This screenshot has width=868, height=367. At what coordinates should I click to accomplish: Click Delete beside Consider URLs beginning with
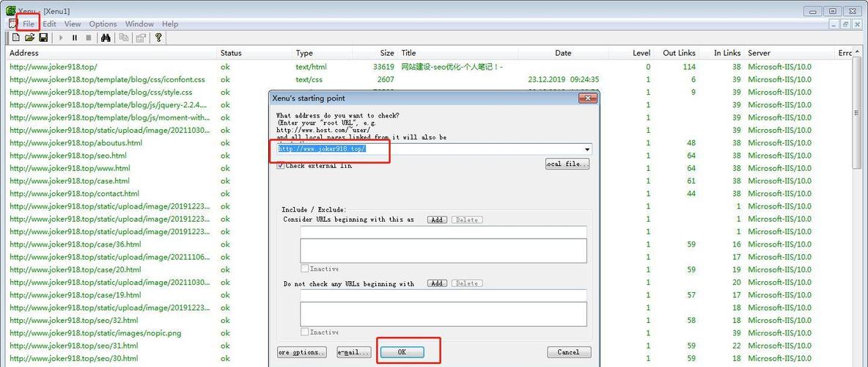[467, 219]
